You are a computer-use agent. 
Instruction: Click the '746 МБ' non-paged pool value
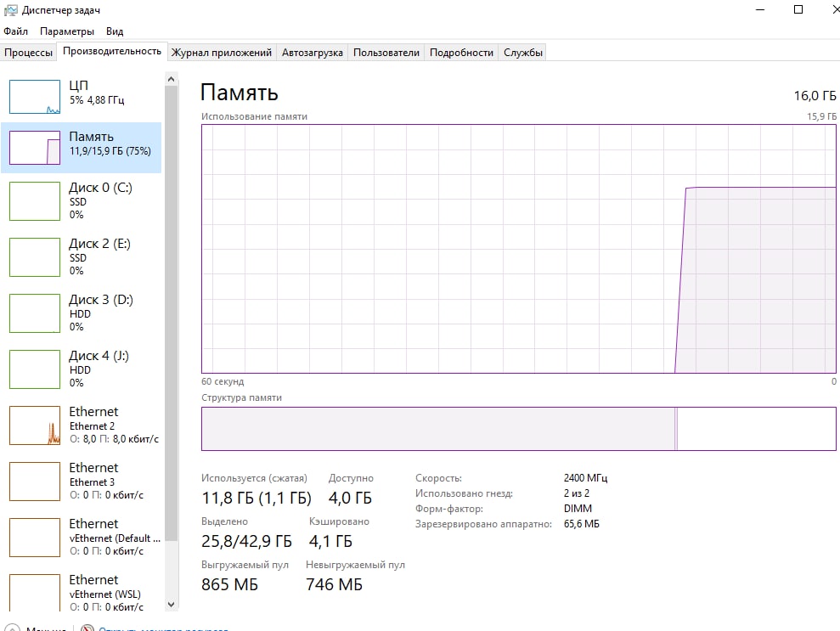point(335,585)
